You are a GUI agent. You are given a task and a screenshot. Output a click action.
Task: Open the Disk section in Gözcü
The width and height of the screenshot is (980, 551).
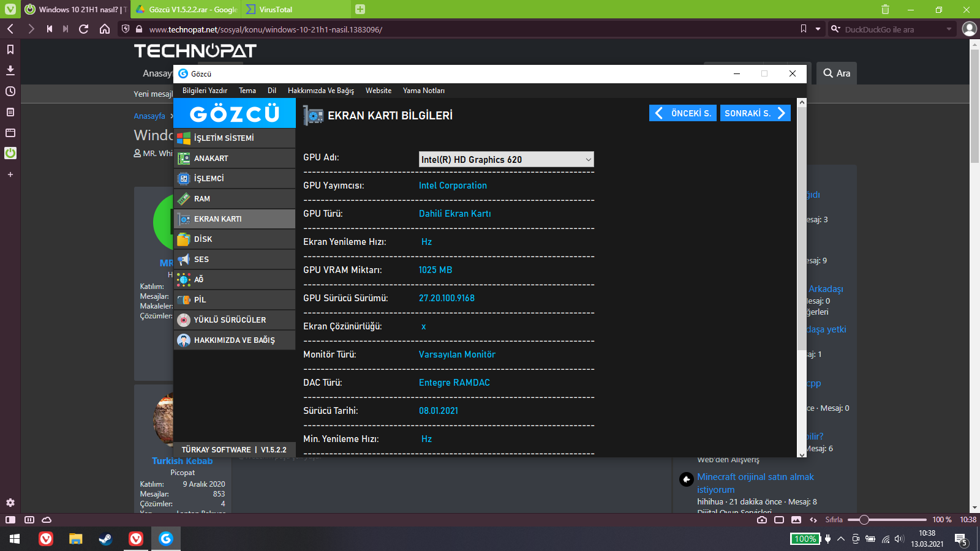(x=235, y=239)
